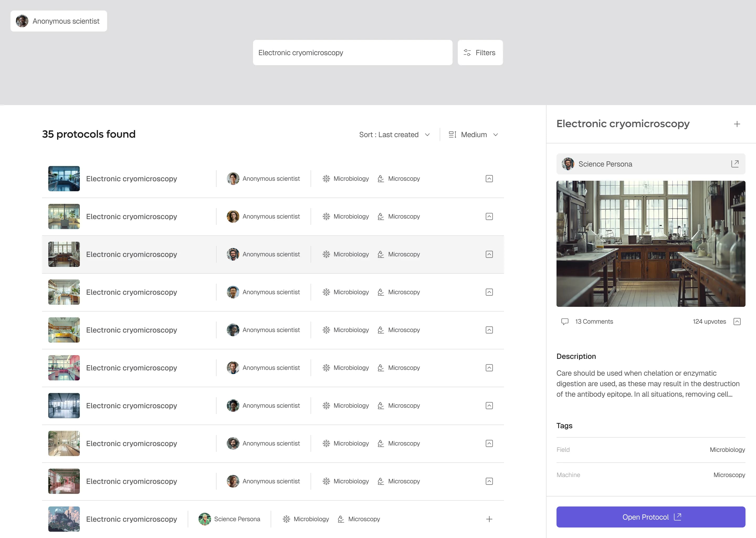Open the Filters button
Viewport: 756px width, 538px height.
pyautogui.click(x=480, y=53)
